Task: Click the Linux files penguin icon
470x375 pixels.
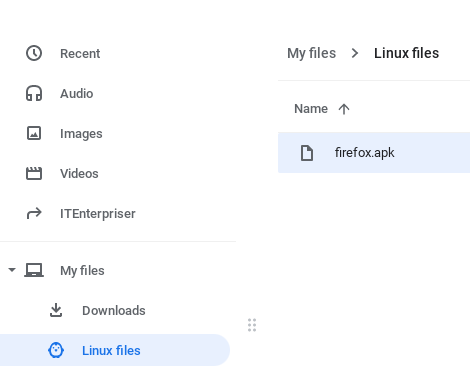Action: pos(56,350)
